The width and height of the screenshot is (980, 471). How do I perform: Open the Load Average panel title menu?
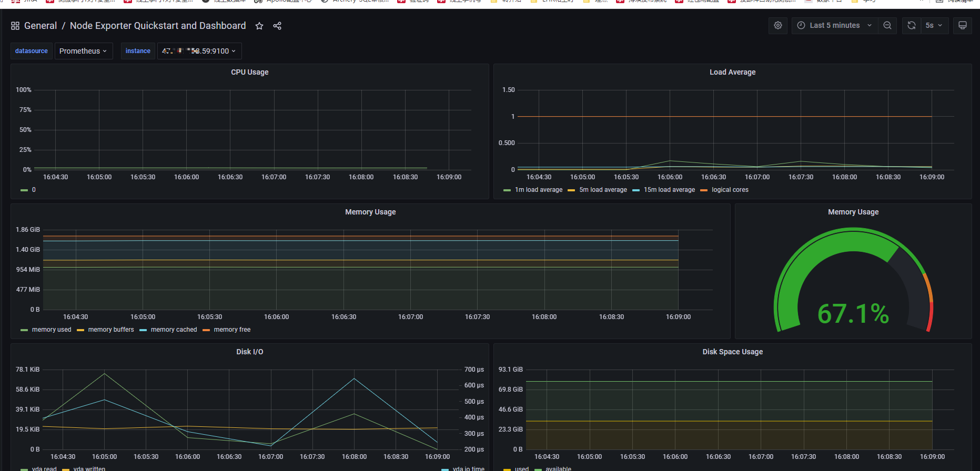[732, 72]
